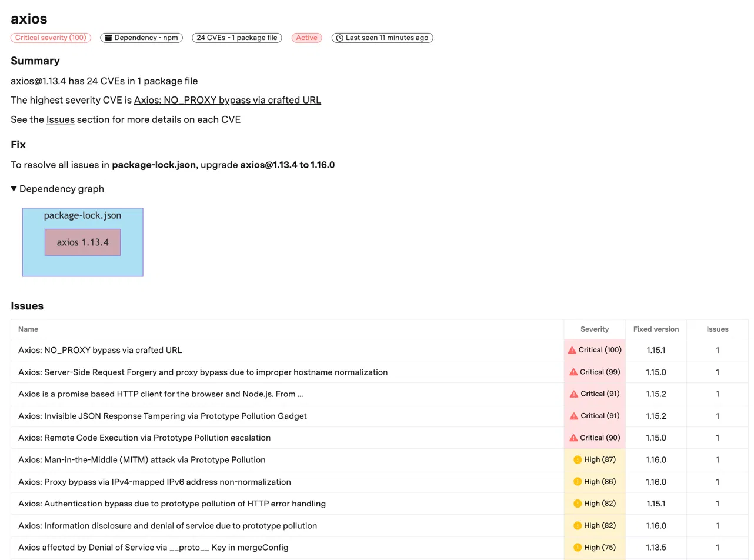
Task: Open 'Axios: NO_PROXY bypass via crafted URL' row
Action: (379, 350)
